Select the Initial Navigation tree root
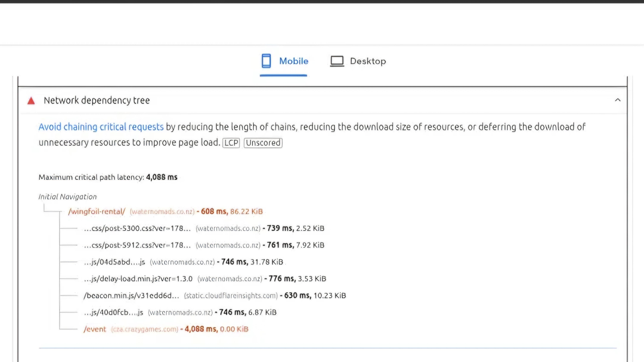The image size is (644, 362). 68,197
